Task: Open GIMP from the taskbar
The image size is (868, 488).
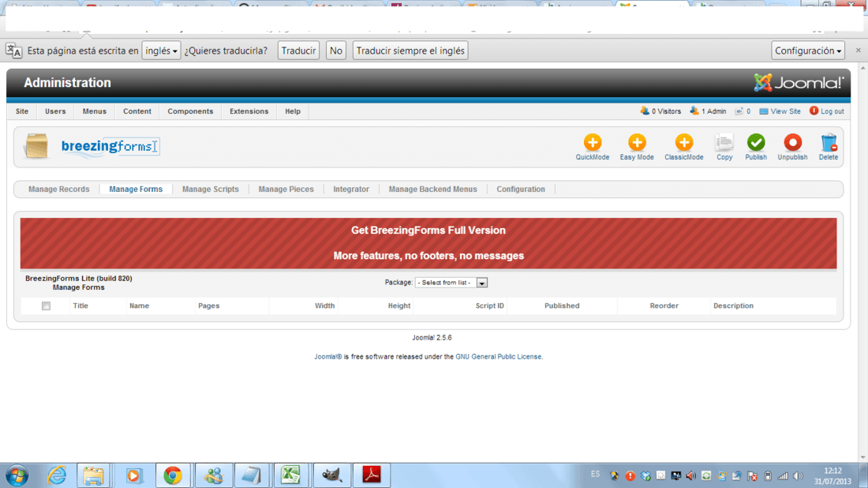Action: point(331,475)
